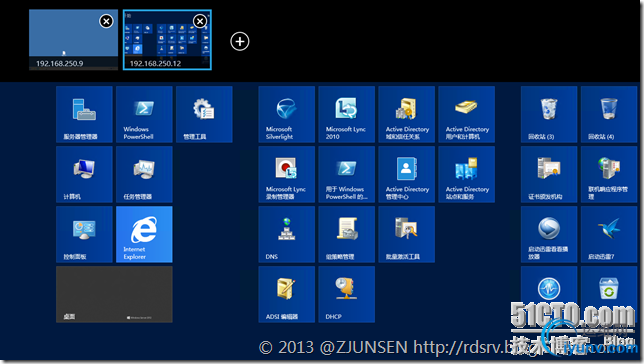Open the 证书颁发机构 certificate authority tile
Screen dimensions: 644x364
point(549,174)
